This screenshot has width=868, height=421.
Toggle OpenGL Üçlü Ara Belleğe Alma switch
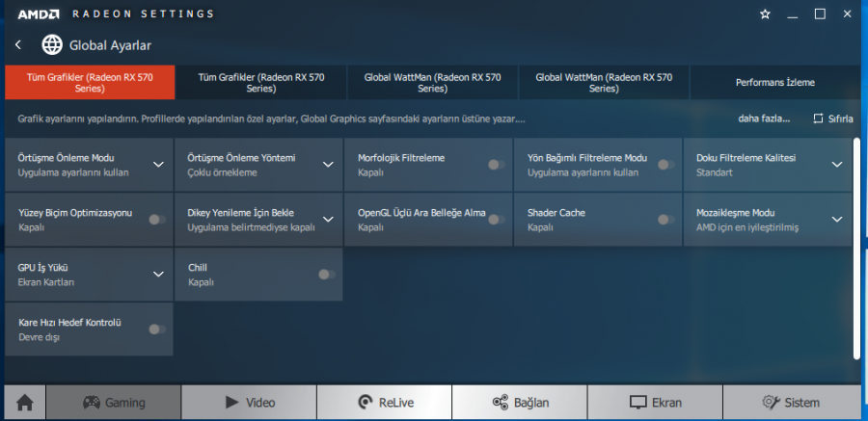[497, 220]
